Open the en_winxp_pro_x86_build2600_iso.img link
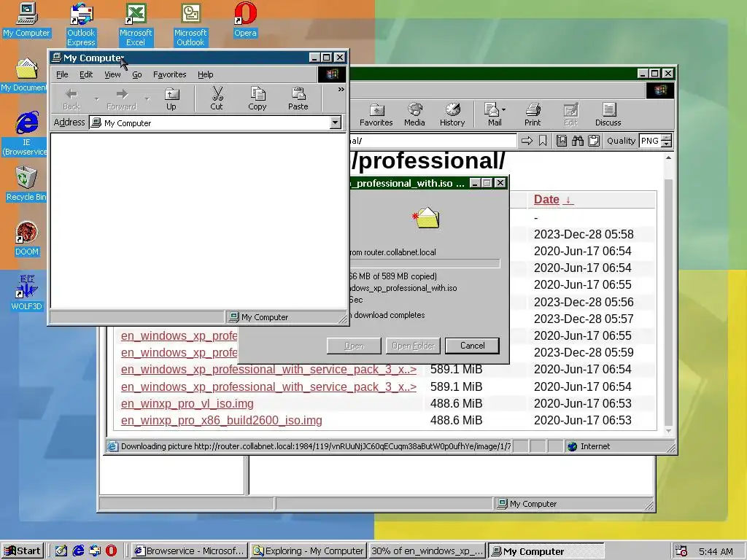747x560 pixels. coord(222,421)
